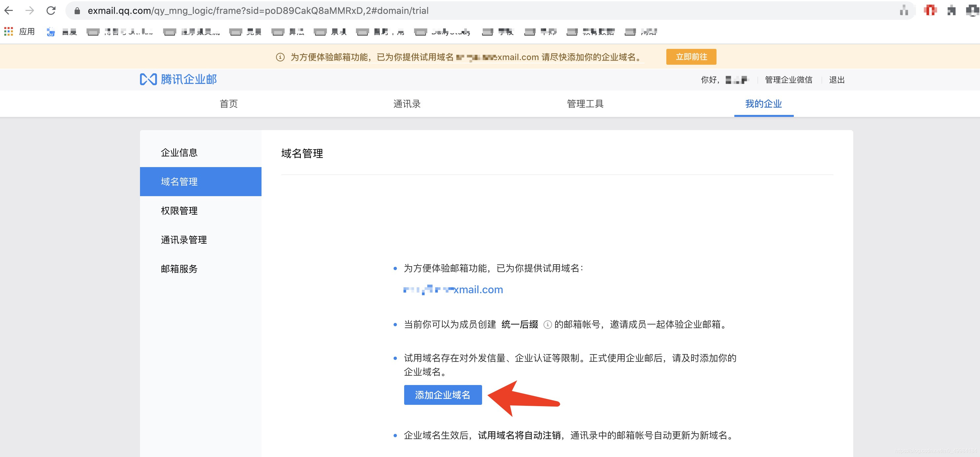Click the 腾讯企业邮 logo

(178, 79)
